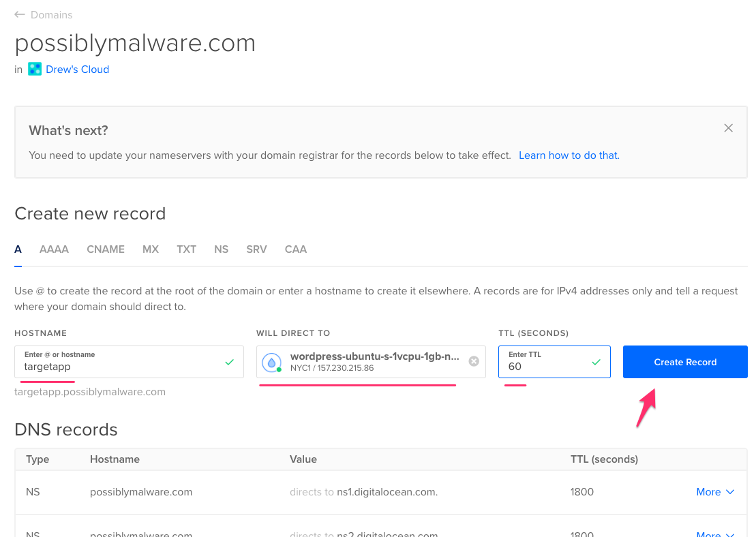Switch to the TXT record tab
This screenshot has width=756, height=537.
click(186, 249)
